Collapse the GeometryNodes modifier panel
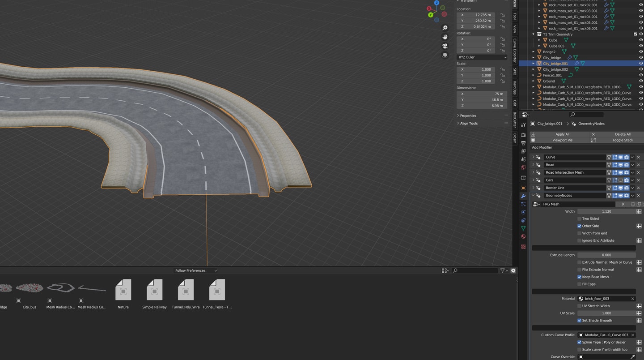Viewport: 644px width, 360px height. click(533, 196)
